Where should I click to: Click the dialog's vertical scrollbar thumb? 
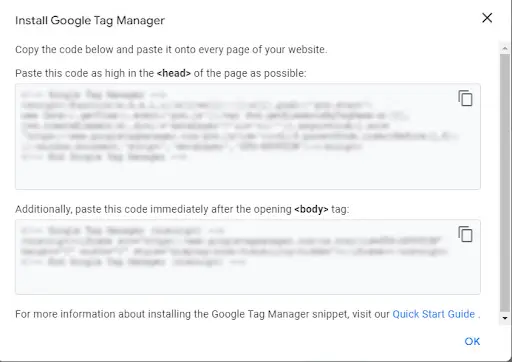[x=505, y=183]
